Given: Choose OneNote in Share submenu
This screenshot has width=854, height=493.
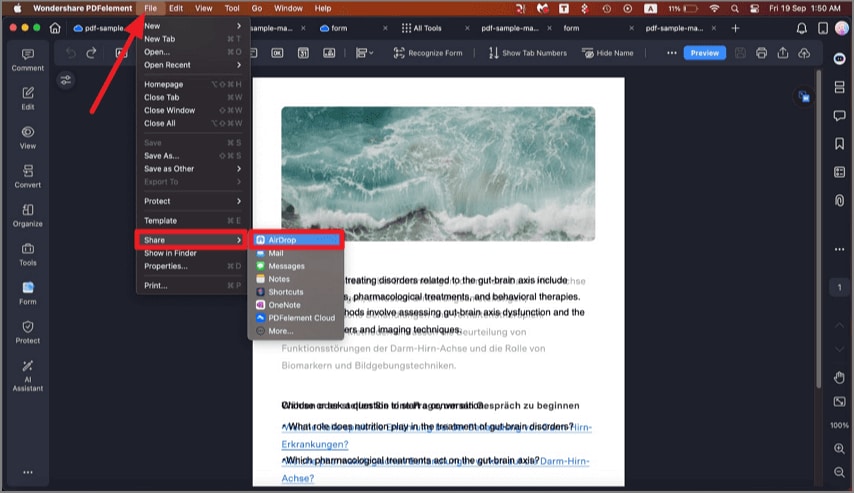Looking at the screenshot, I should 296,305.
